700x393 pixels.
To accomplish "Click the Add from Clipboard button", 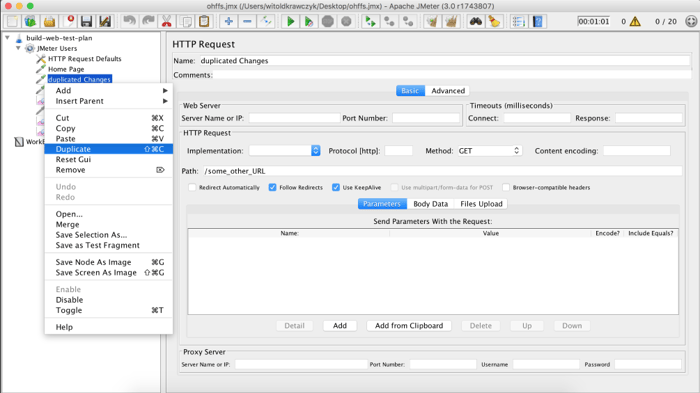I will (409, 326).
